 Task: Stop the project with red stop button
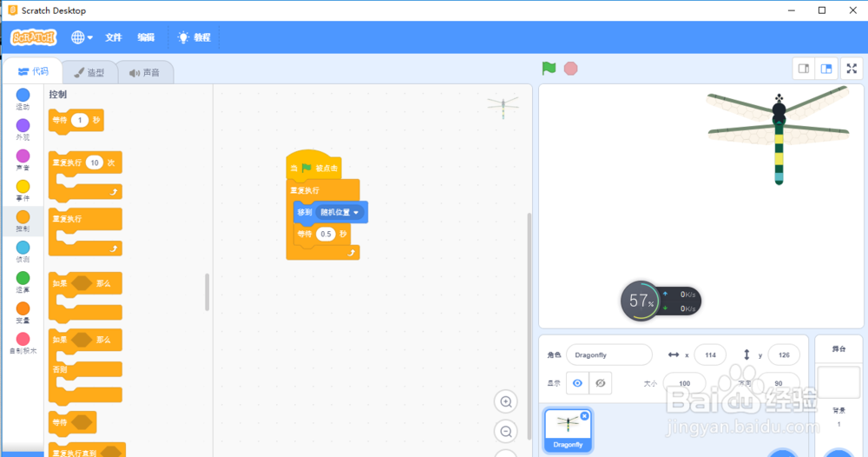click(571, 68)
